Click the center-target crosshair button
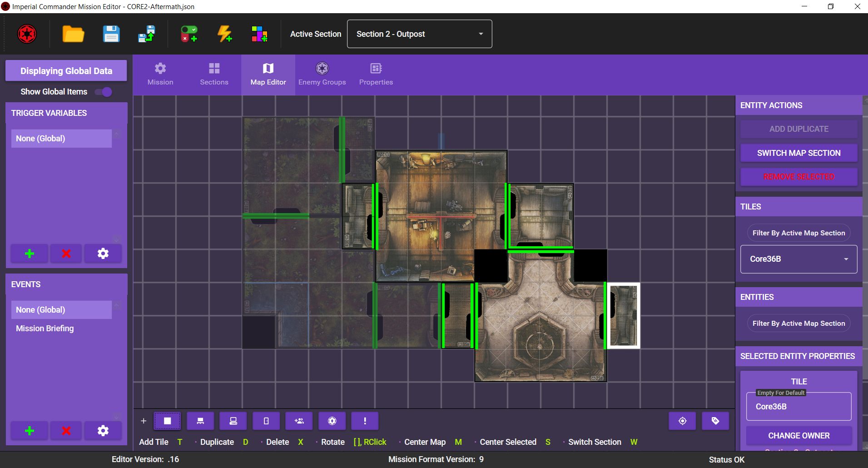This screenshot has width=868, height=468. click(682, 421)
